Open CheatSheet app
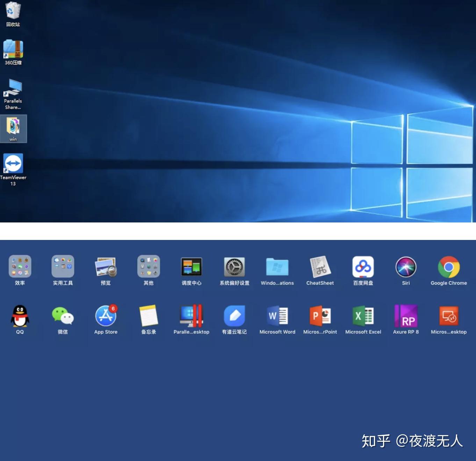 pos(320,268)
